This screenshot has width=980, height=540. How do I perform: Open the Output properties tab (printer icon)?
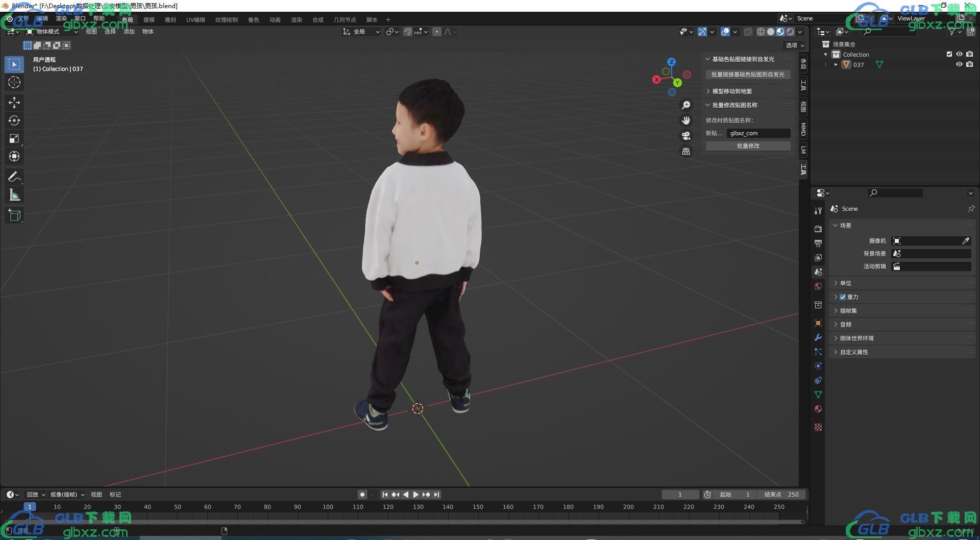click(818, 243)
